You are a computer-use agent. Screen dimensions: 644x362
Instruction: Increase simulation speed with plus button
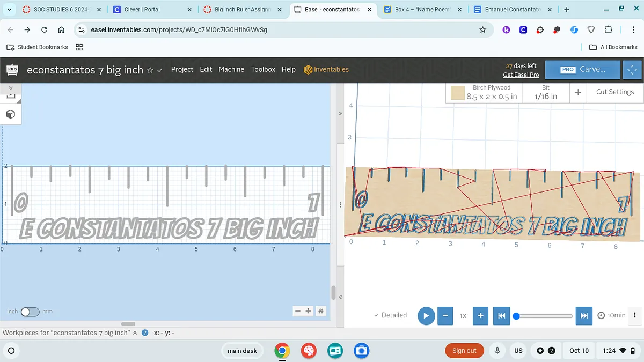click(x=480, y=315)
